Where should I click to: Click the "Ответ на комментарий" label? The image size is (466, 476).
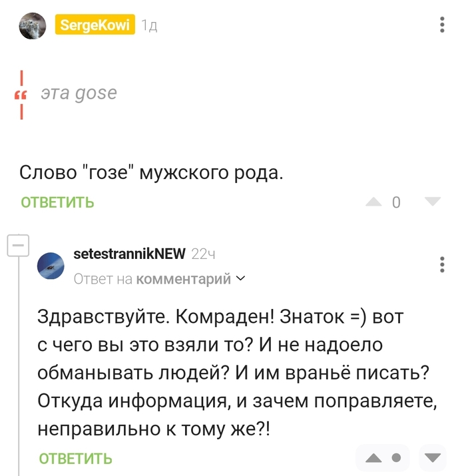[152, 279]
